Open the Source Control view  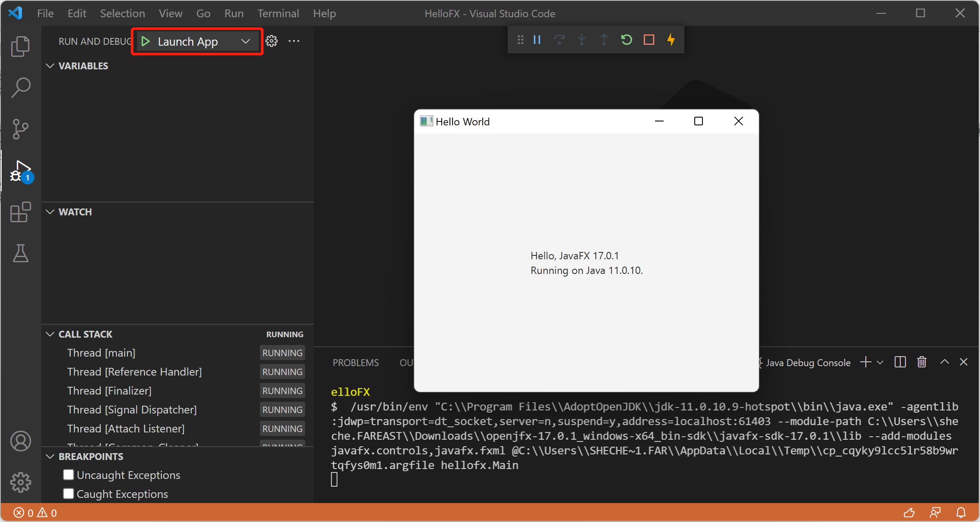[x=20, y=129]
